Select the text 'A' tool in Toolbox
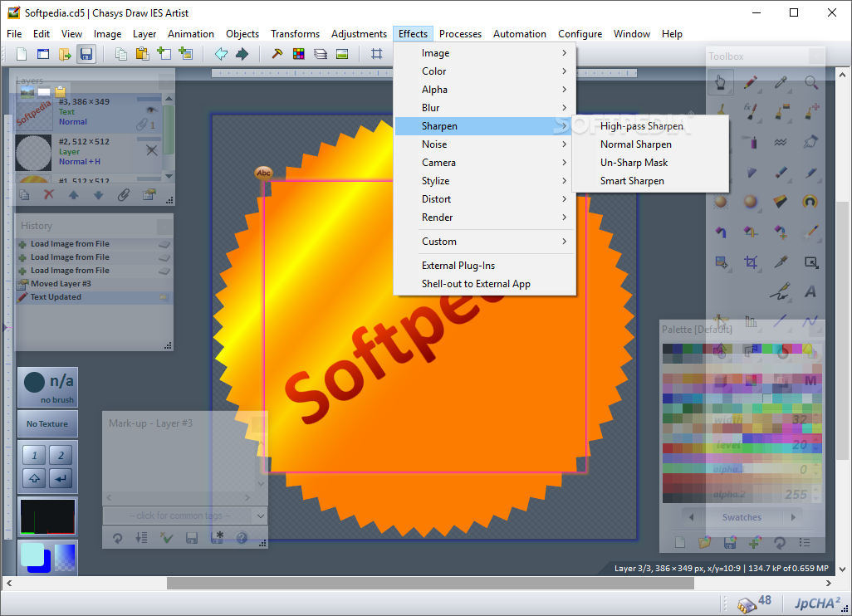The width and height of the screenshot is (852, 616). (x=810, y=292)
